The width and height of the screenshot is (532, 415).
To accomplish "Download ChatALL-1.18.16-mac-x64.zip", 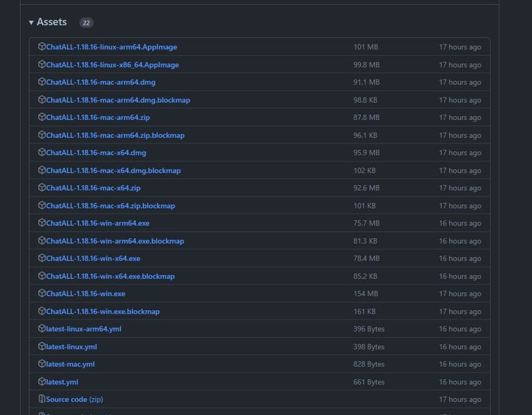I will 93,188.
